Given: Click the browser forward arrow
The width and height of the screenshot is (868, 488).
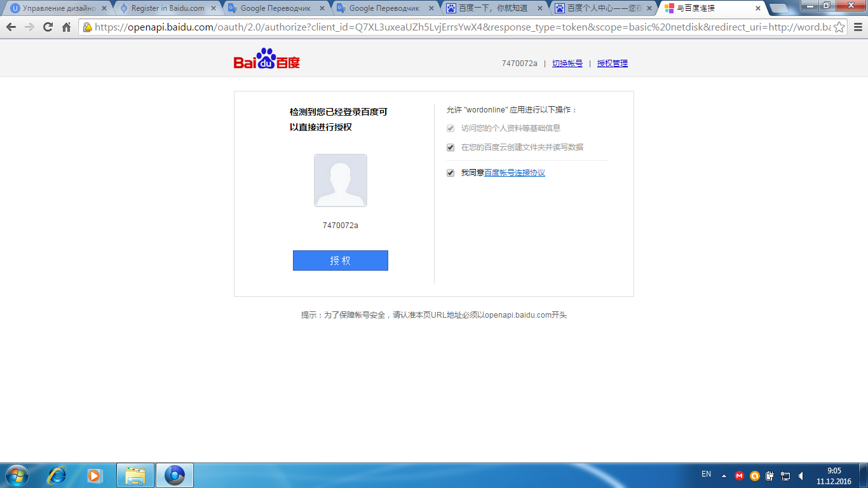Looking at the screenshot, I should tap(29, 27).
